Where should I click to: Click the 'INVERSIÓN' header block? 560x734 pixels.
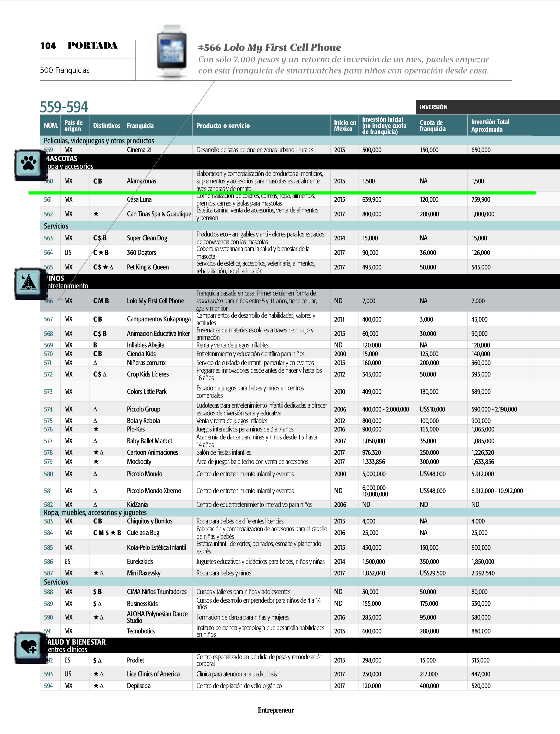[488, 107]
